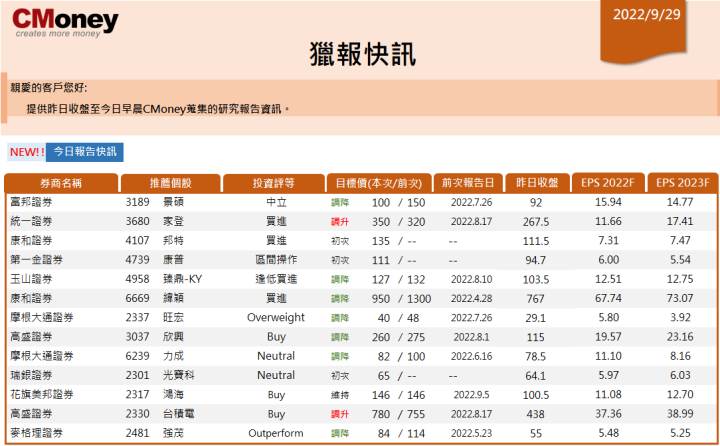The image size is (720, 446).
Task: Select 第一金證券 broker cell
Action: click(x=37, y=260)
